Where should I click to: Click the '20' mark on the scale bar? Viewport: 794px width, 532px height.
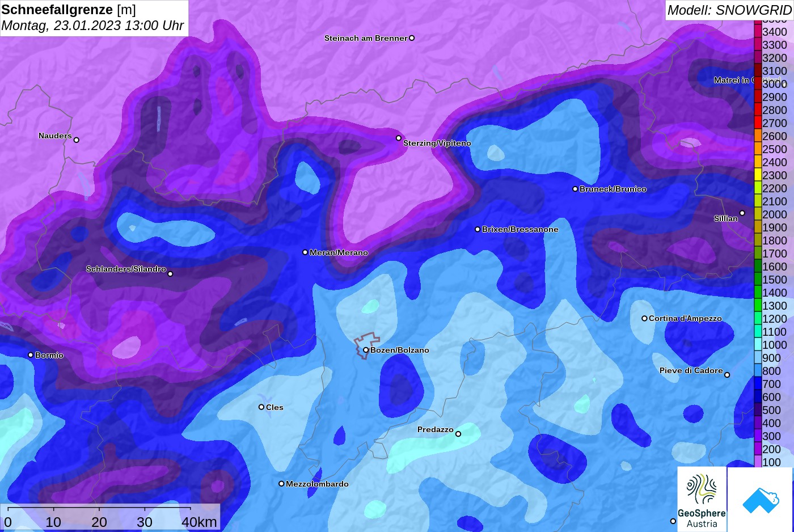(99, 522)
